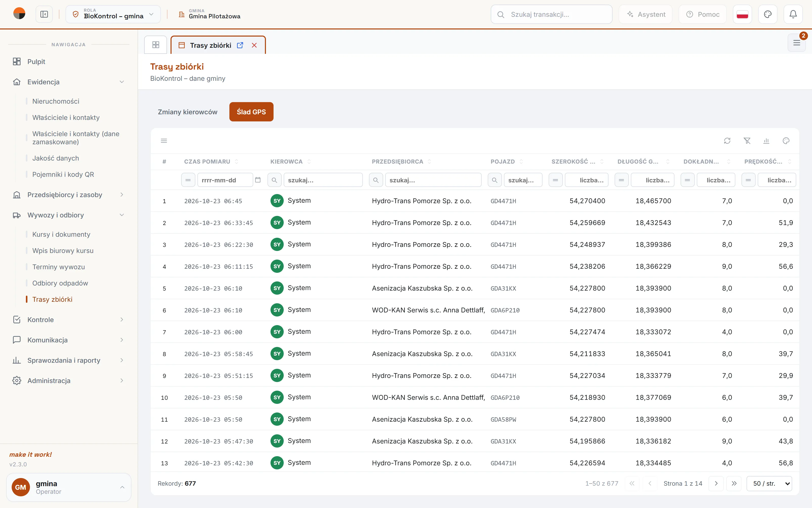This screenshot has width=812, height=508.
Task: Click the Pojazd filter search icon
Action: tap(495, 180)
